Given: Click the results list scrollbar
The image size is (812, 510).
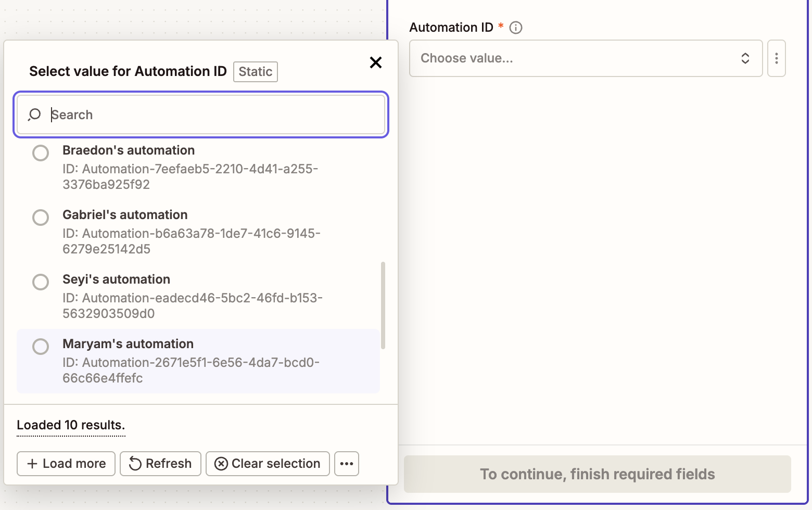Looking at the screenshot, I should click(383, 305).
